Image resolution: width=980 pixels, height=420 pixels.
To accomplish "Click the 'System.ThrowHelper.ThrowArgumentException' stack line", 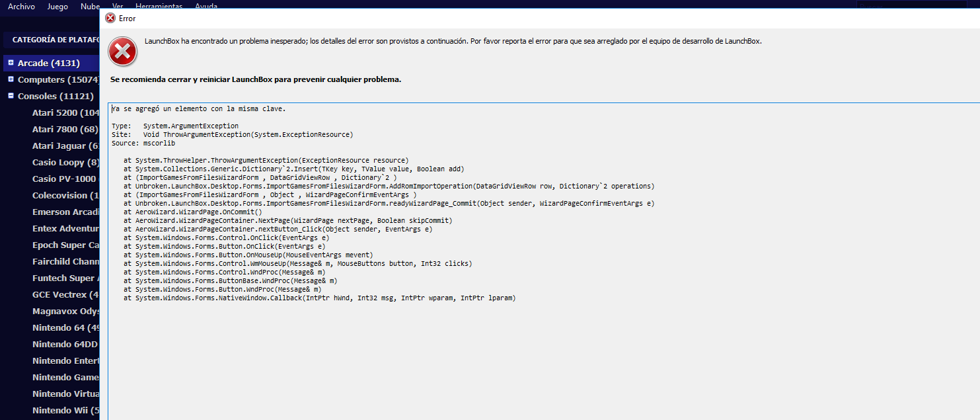I will click(266, 160).
